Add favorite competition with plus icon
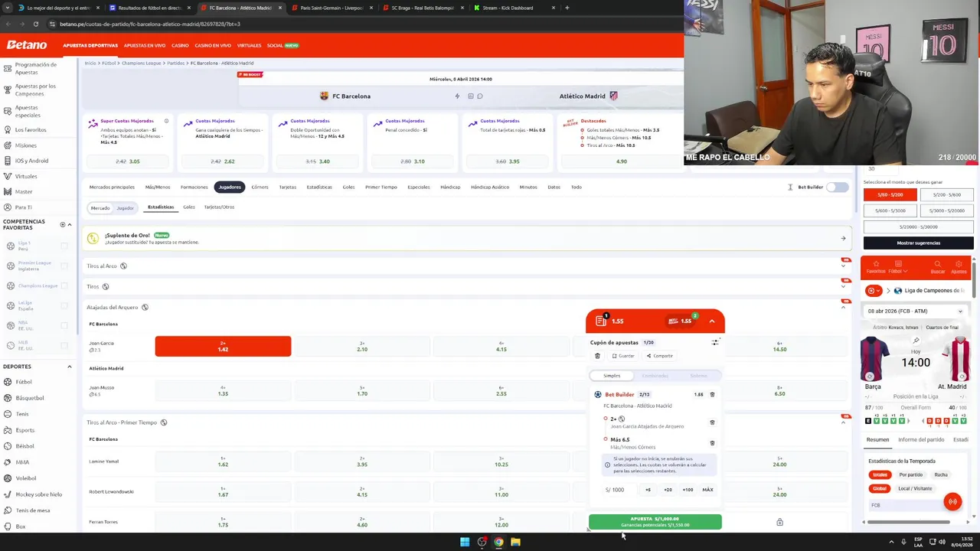The height and width of the screenshot is (551, 980). coord(63,225)
